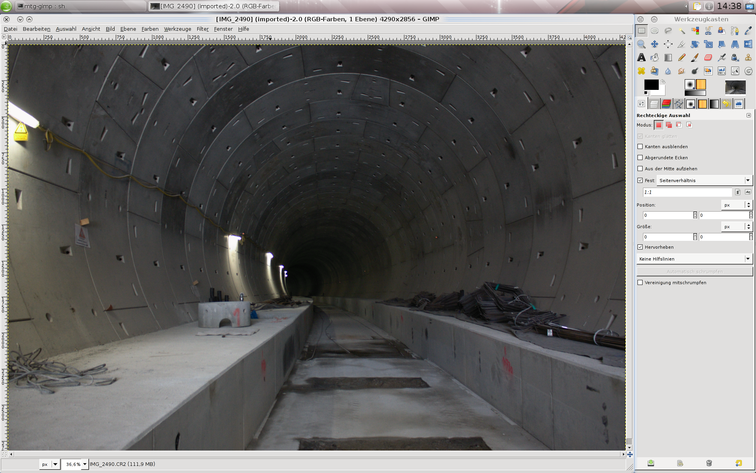Select the Rectangle Select tool
This screenshot has height=473, width=756.
pyautogui.click(x=641, y=30)
